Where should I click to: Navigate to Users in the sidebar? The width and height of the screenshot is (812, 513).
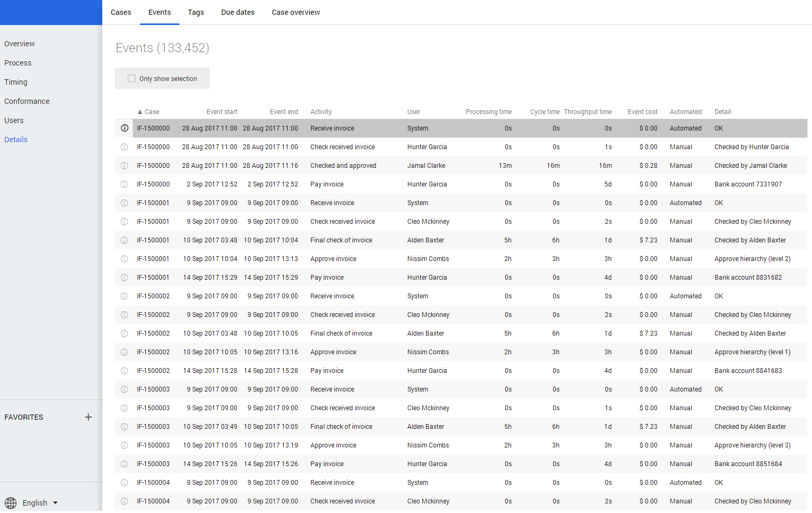14,120
